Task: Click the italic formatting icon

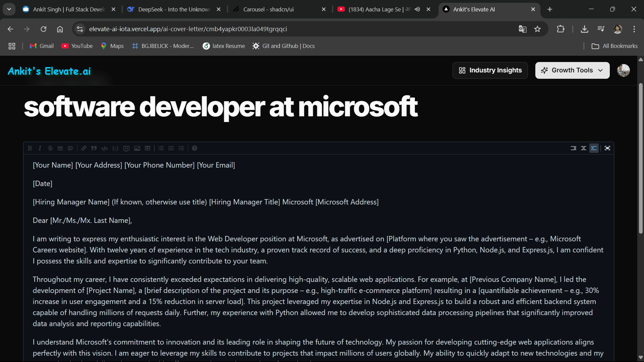Action: click(x=40, y=148)
